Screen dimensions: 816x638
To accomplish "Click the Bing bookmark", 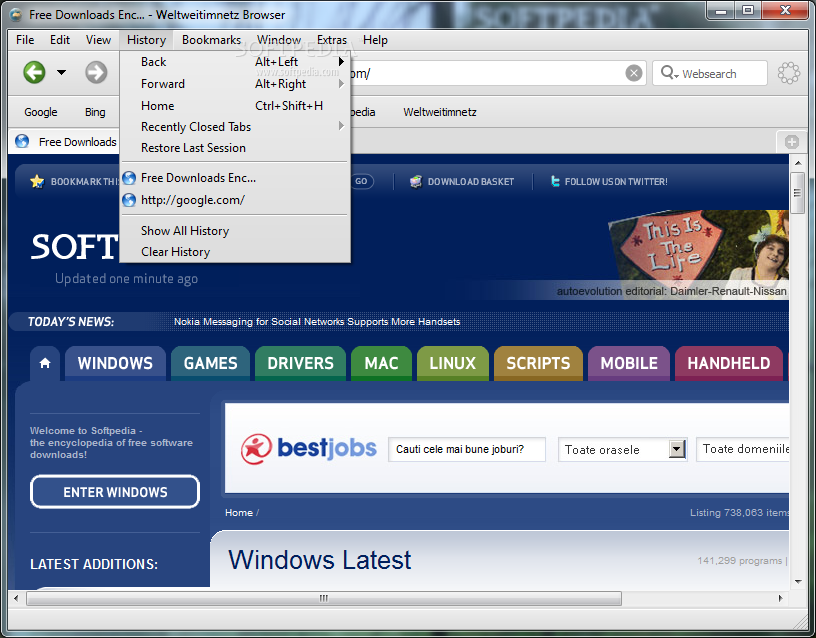I will (95, 112).
